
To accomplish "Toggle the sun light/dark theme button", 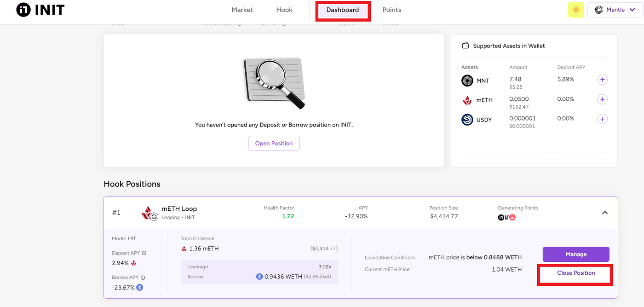I will [x=576, y=10].
